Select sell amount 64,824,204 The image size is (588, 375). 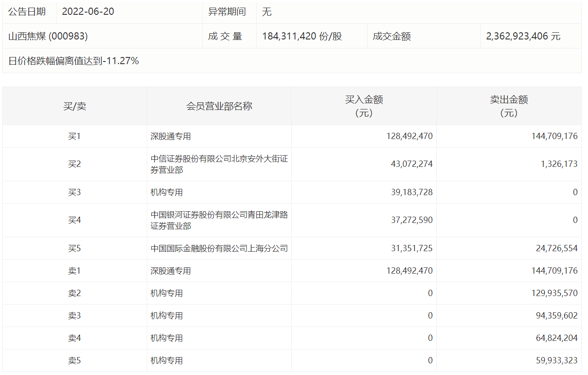pos(557,338)
